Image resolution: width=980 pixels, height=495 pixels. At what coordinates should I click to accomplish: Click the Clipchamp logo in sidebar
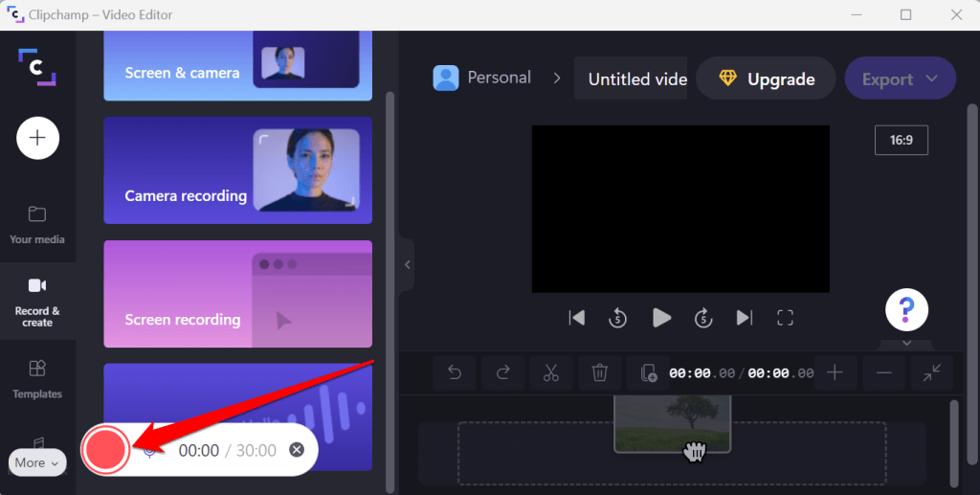point(37,66)
